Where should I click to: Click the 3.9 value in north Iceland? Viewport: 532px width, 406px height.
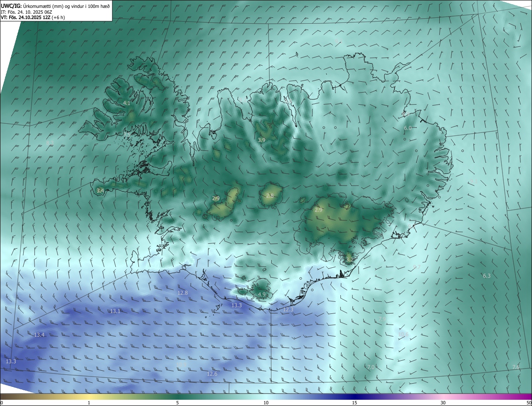point(261,140)
